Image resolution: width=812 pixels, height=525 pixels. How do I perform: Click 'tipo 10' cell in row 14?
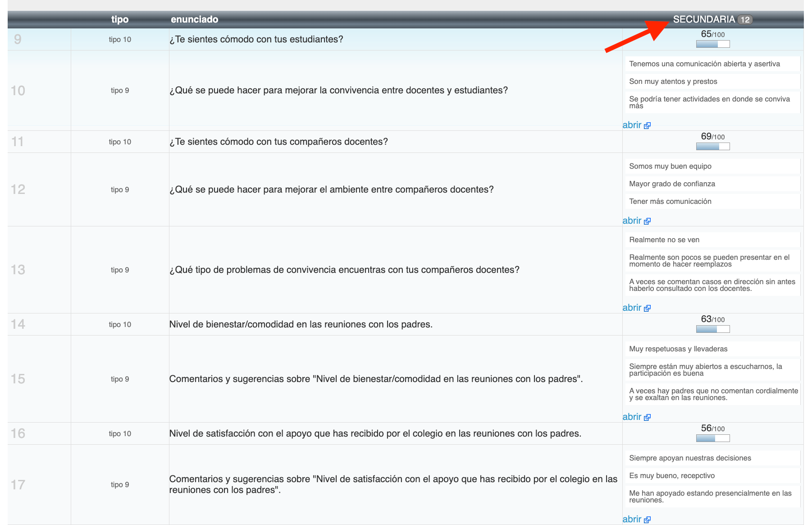click(x=120, y=325)
